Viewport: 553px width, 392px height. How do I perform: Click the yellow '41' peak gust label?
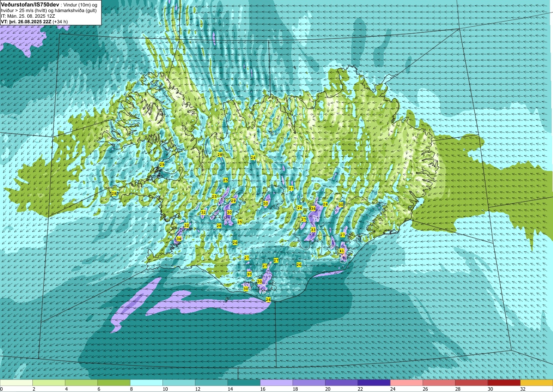tap(342, 251)
